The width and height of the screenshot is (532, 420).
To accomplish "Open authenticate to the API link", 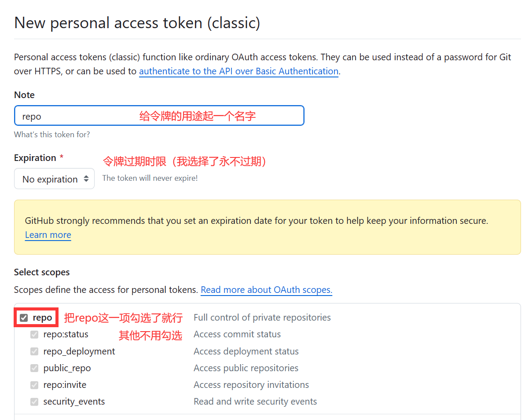I will 238,71.
